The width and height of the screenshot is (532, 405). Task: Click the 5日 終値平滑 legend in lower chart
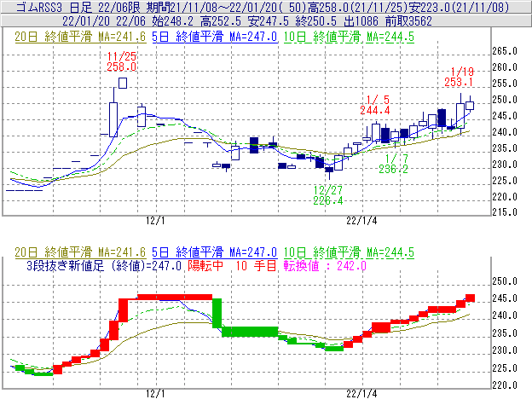(x=215, y=252)
